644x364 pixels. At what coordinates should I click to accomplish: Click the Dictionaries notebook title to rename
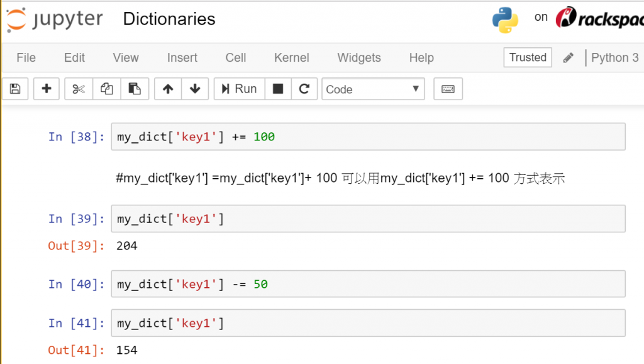tap(169, 20)
